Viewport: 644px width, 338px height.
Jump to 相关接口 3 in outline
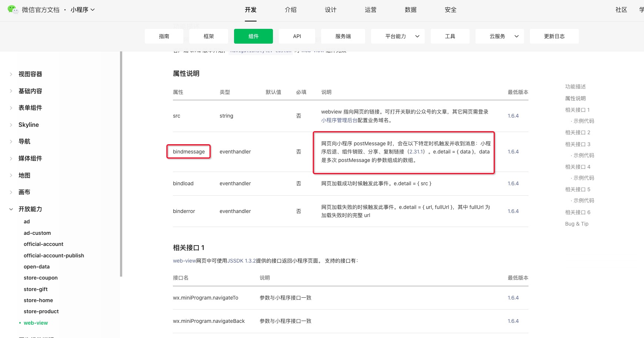(577, 144)
